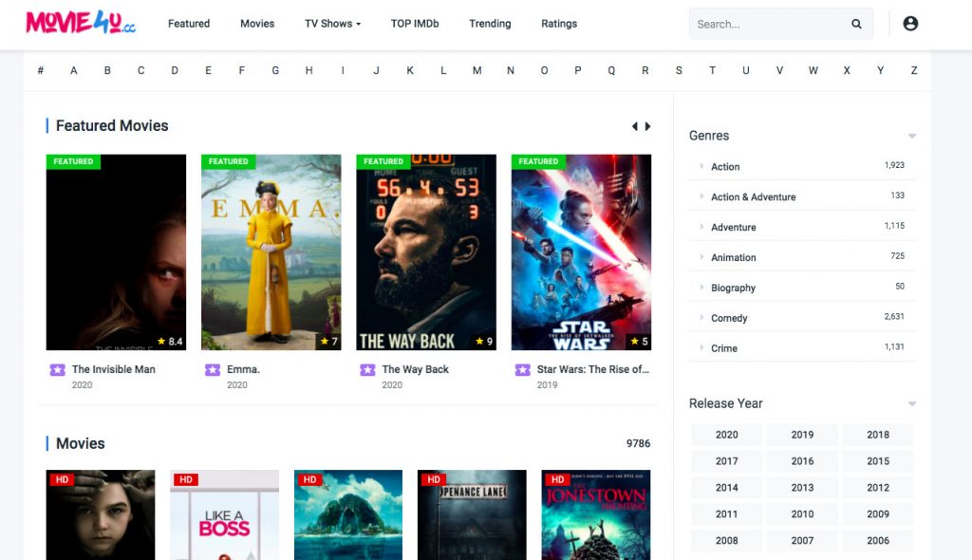Open the TV Shows dropdown menu
Screen dimensions: 972x560
click(331, 23)
